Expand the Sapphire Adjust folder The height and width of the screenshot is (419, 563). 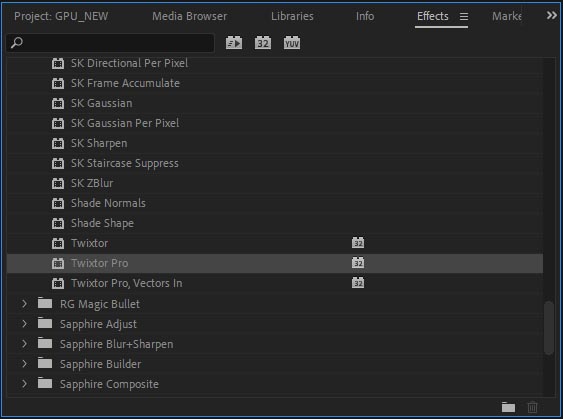pos(24,324)
